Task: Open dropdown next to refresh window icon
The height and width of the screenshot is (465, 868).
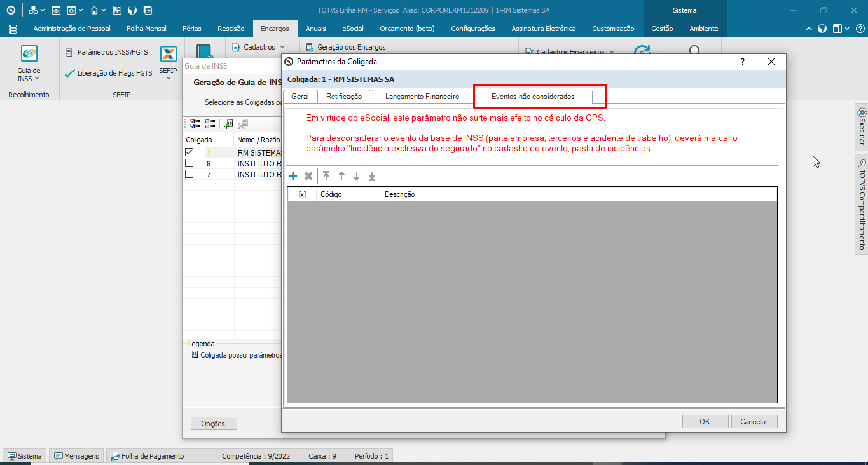Action: (81, 10)
